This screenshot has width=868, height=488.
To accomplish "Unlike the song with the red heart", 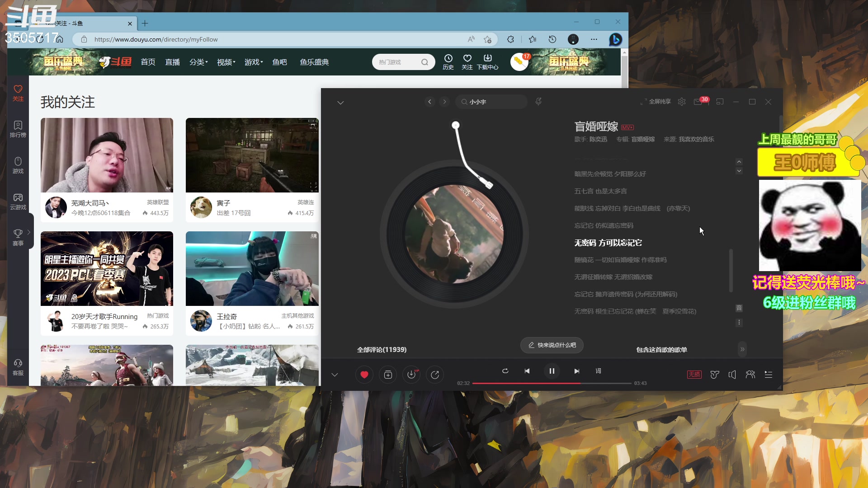I will click(364, 375).
